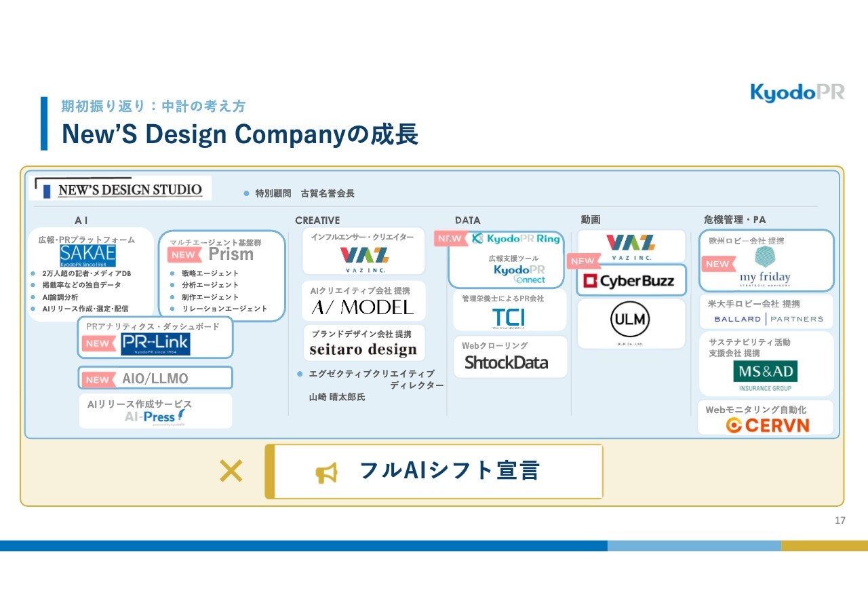Click the CERVN logo
The width and height of the screenshot is (868, 614).
(x=768, y=425)
